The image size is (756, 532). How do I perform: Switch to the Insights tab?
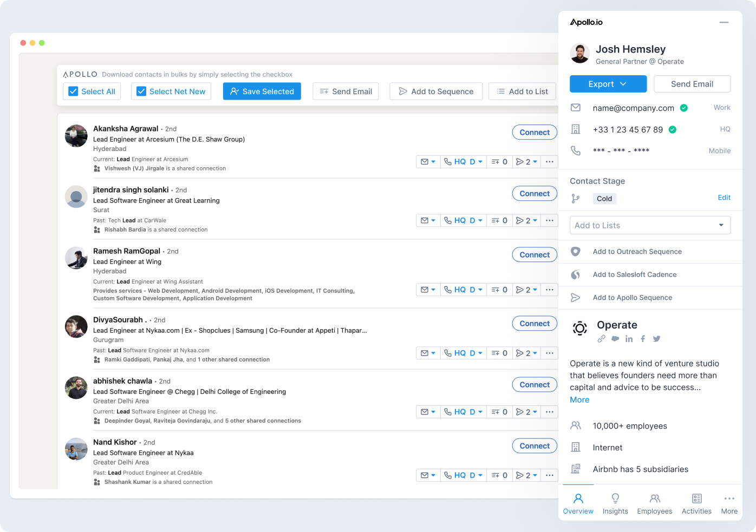click(x=615, y=503)
